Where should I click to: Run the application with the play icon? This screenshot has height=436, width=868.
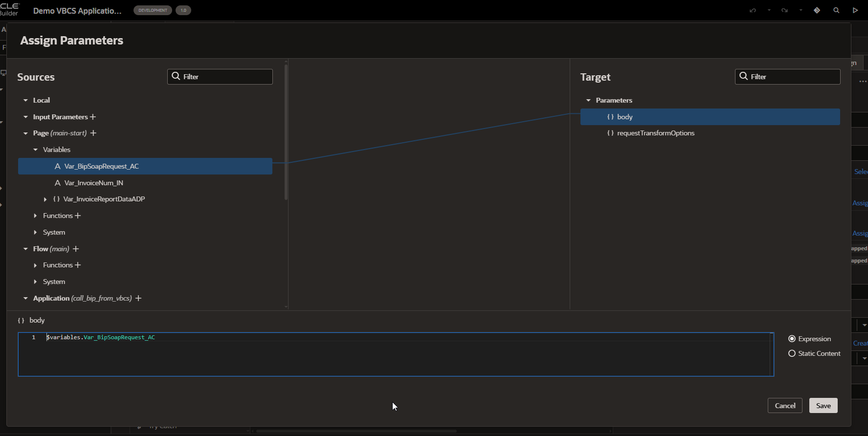pyautogui.click(x=855, y=10)
